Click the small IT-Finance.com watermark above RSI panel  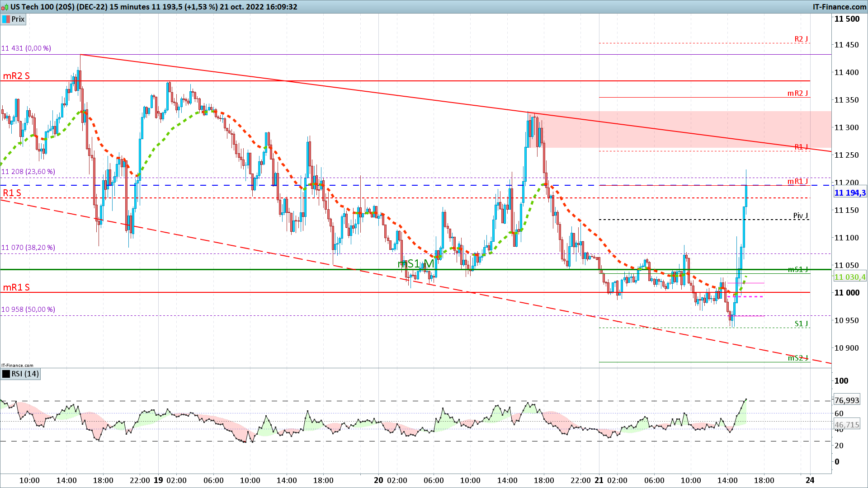[17, 365]
